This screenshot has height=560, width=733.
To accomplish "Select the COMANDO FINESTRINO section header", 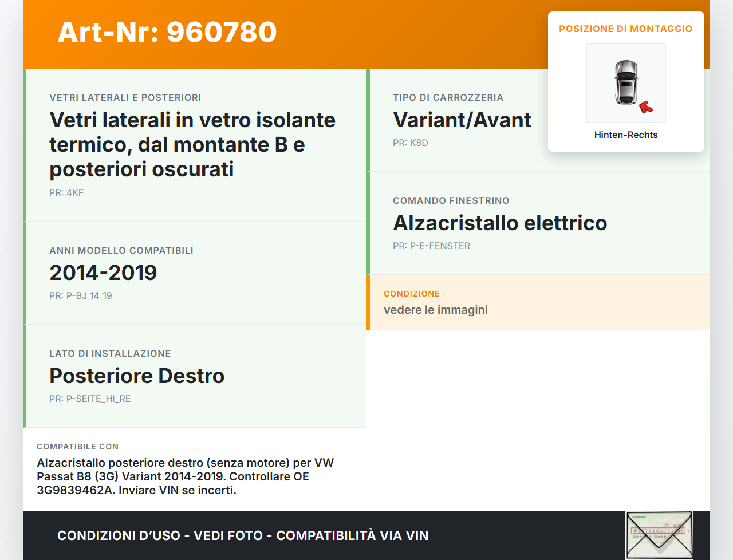I will coord(451,200).
